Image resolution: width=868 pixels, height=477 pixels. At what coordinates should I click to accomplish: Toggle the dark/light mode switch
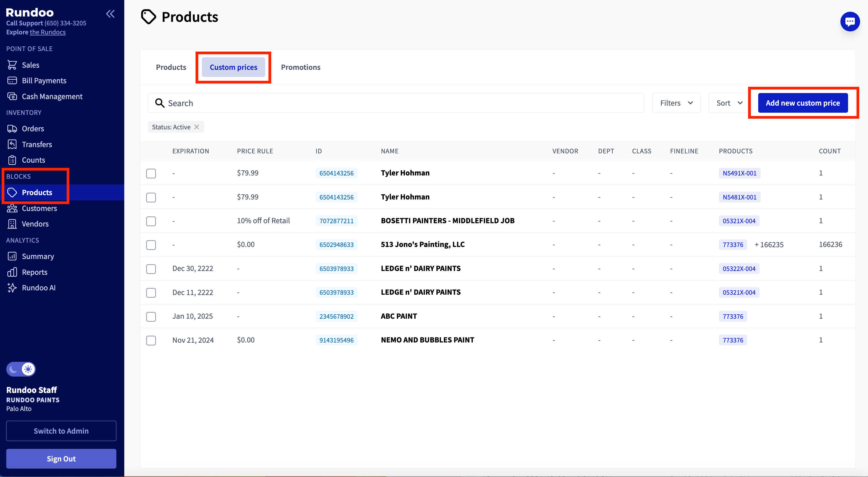[x=21, y=369]
